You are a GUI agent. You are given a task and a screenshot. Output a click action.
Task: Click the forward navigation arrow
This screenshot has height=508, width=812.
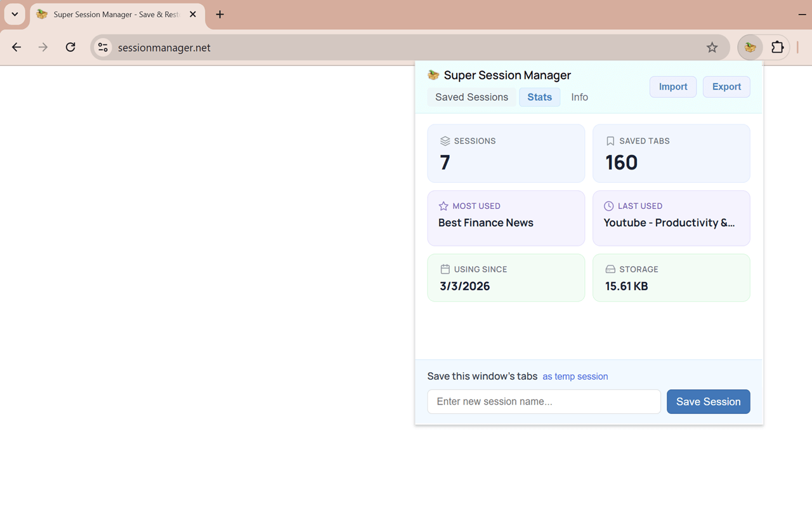click(43, 47)
